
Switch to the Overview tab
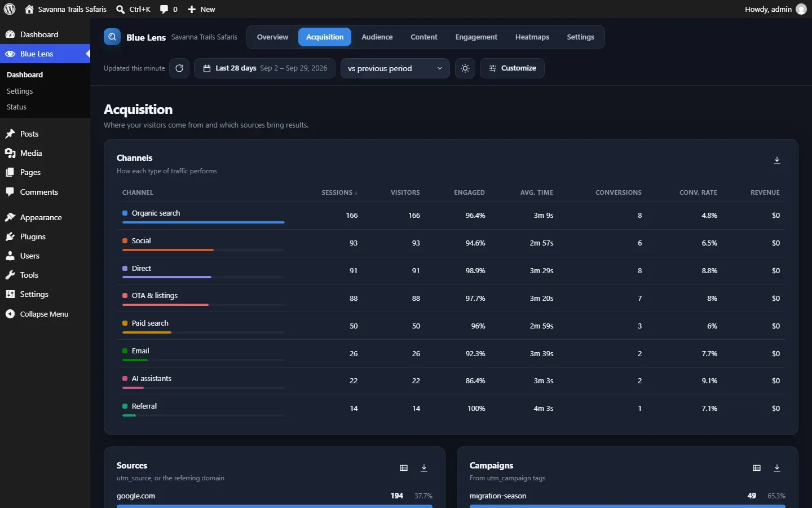tap(272, 37)
